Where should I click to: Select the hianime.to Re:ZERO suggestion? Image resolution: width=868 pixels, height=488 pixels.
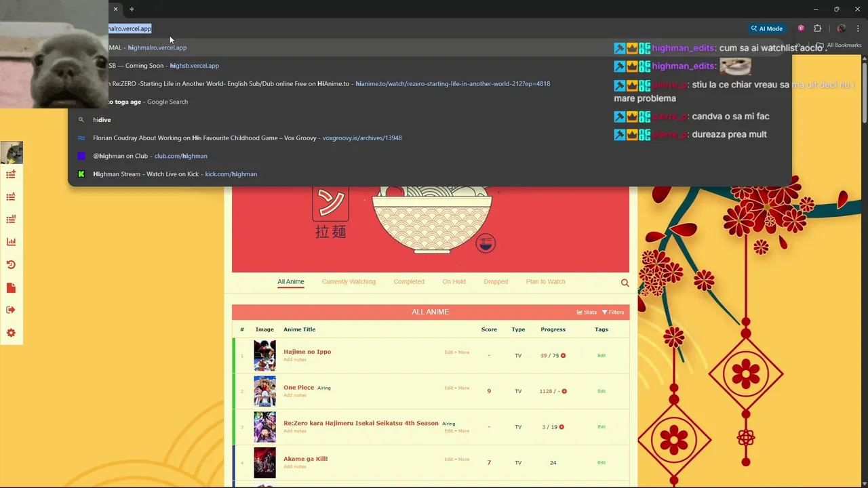point(430,84)
